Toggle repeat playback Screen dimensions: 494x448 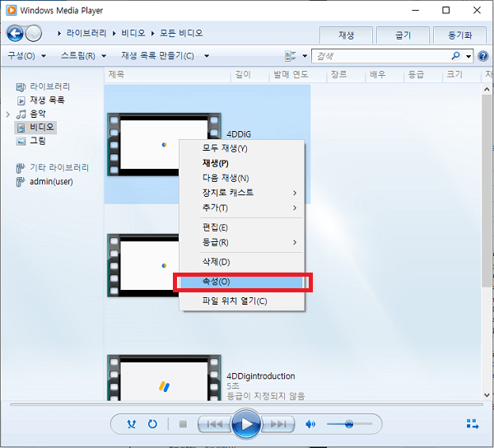pos(152,424)
